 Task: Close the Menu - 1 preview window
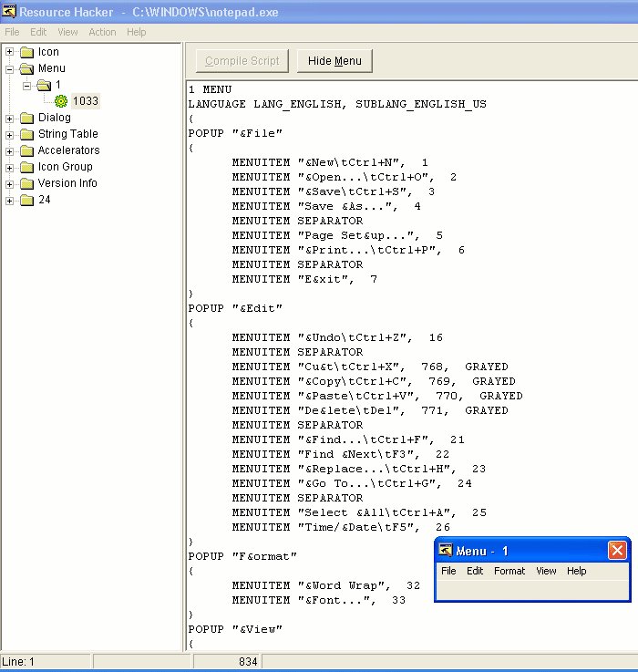click(x=617, y=551)
